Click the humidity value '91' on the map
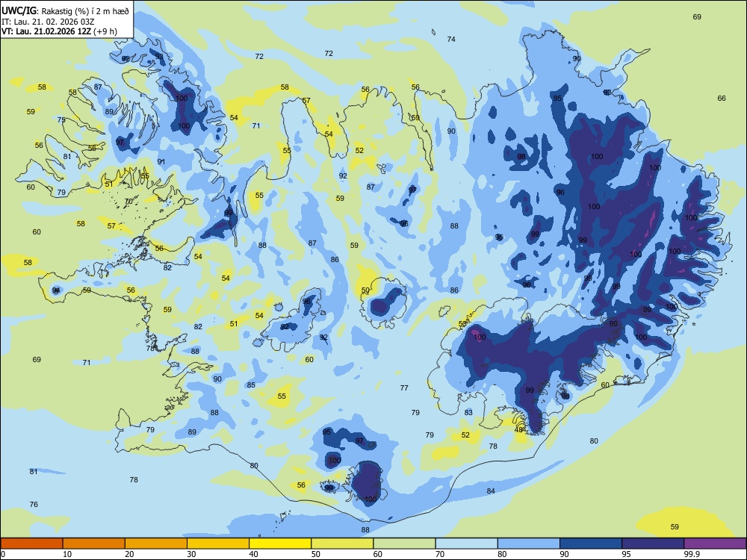This screenshot has width=747, height=560. point(161,162)
